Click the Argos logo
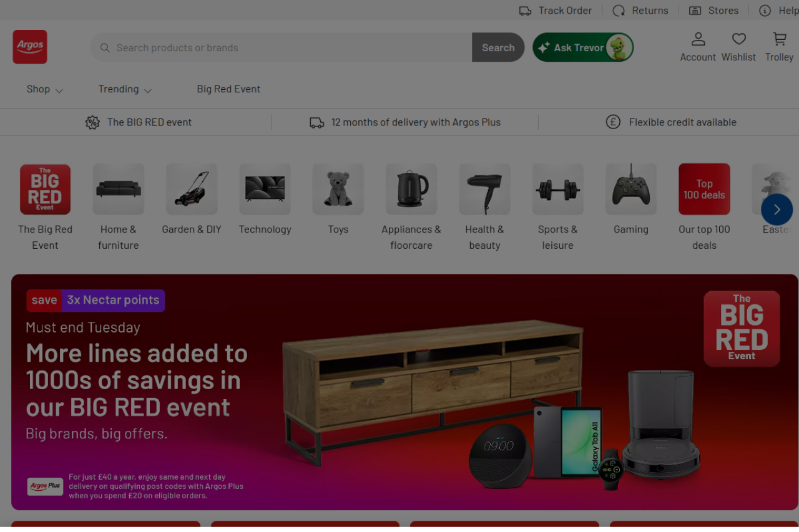Image resolution: width=799 pixels, height=532 pixels. point(30,47)
